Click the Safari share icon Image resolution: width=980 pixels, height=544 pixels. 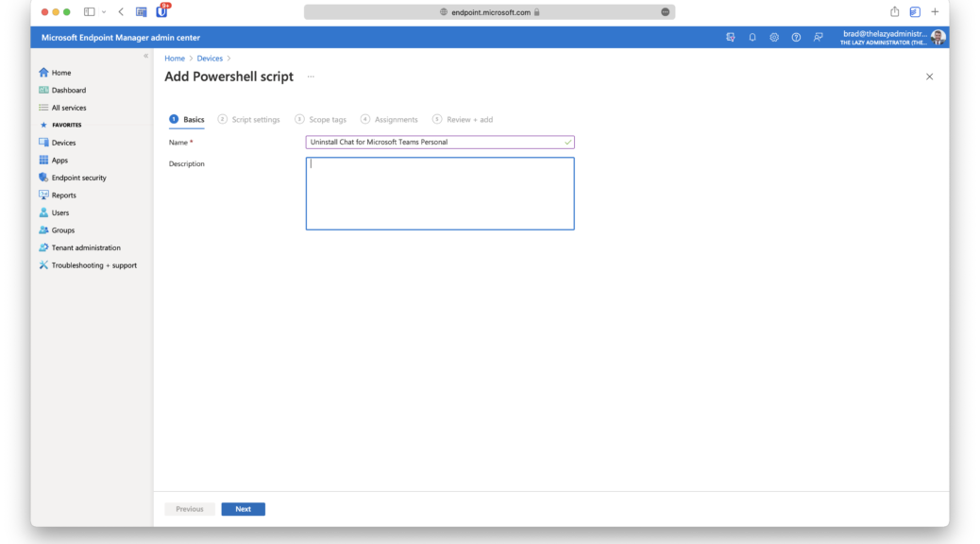click(x=894, y=12)
